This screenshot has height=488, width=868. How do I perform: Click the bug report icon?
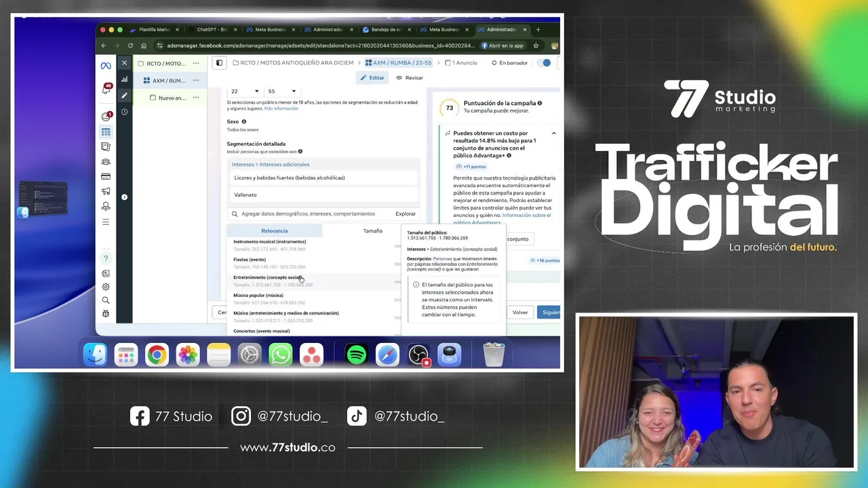pyautogui.click(x=106, y=314)
